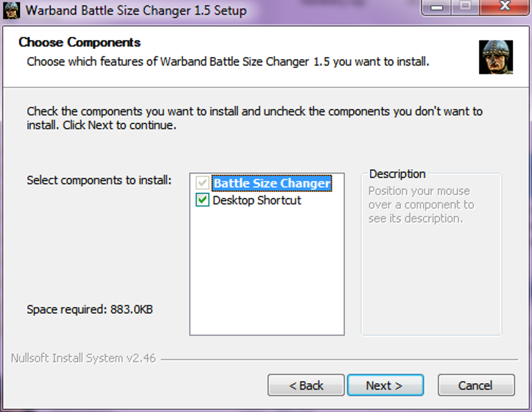Select the Desktop Shortcut component label
Viewport: 532px width, 412px height.
click(x=257, y=200)
